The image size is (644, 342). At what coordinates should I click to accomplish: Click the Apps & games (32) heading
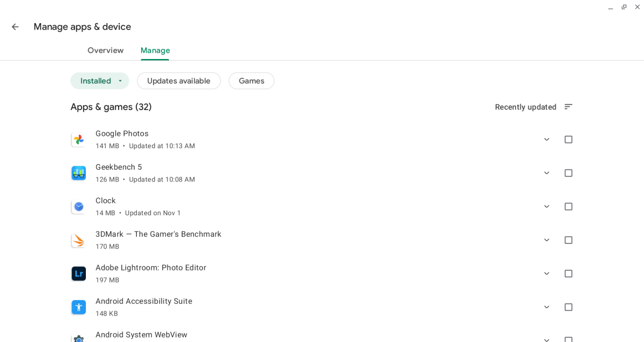coord(111,107)
